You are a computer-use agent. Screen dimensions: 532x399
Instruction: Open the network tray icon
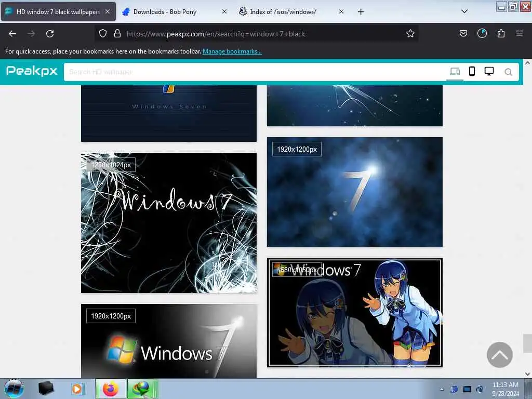pyautogui.click(x=467, y=389)
